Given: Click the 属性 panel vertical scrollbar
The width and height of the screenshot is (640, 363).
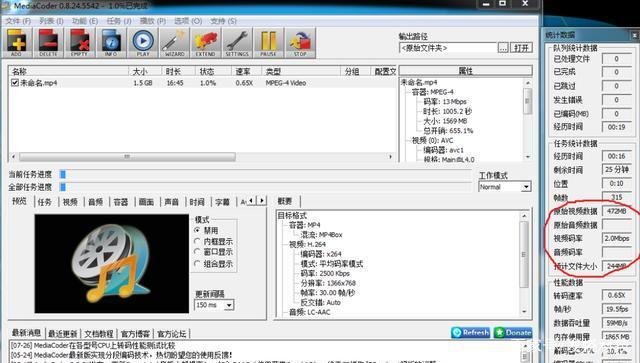Looking at the screenshot, I should pos(528,120).
